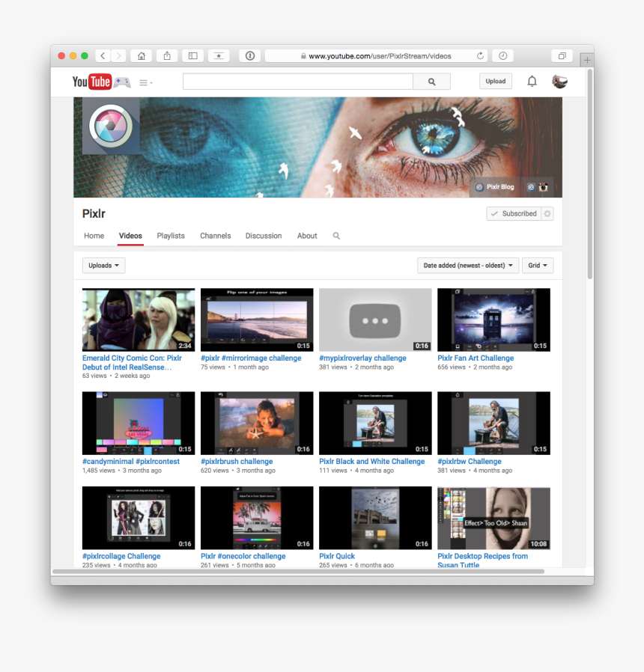Open the Date added sort dropdown
Screen dimensions: 644x672
click(x=468, y=266)
